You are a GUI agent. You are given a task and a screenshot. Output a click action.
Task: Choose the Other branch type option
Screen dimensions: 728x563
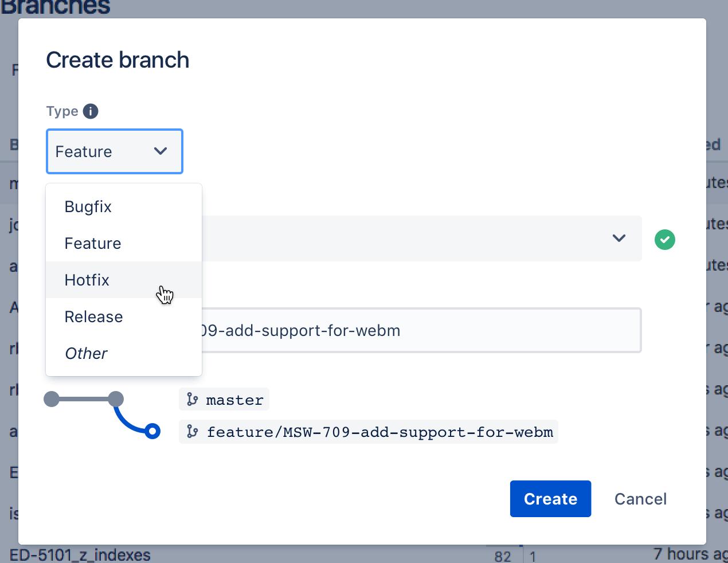tap(87, 353)
